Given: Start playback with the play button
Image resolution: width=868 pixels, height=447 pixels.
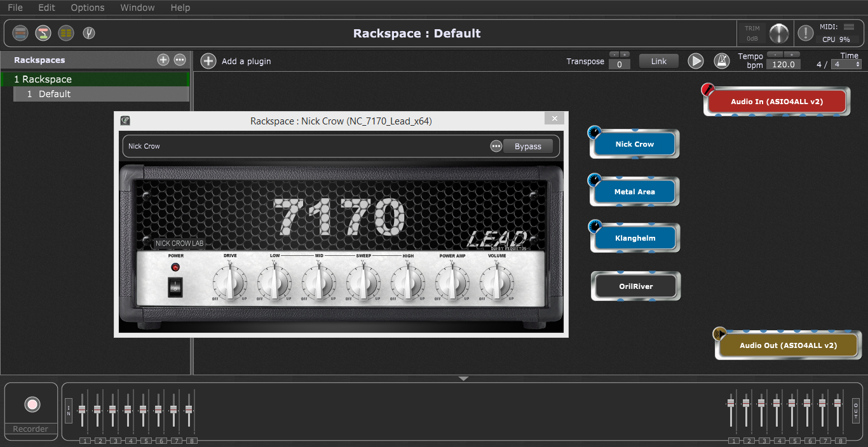Looking at the screenshot, I should 696,61.
